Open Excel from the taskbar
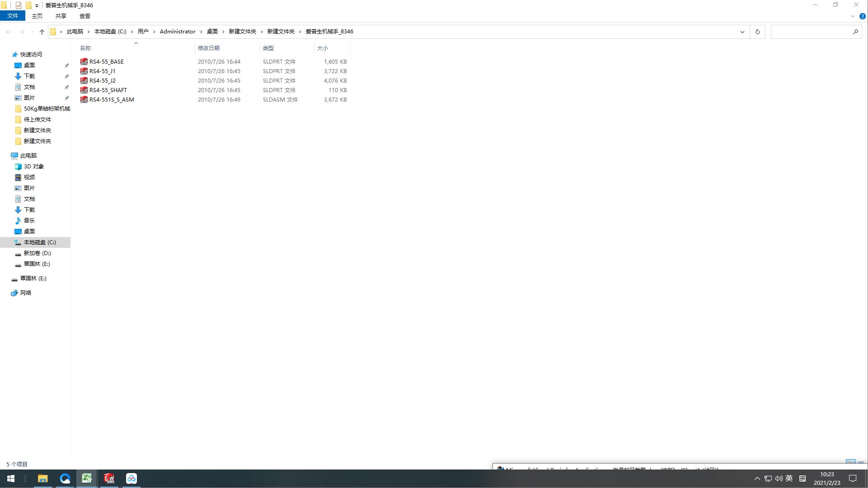 click(87, 479)
